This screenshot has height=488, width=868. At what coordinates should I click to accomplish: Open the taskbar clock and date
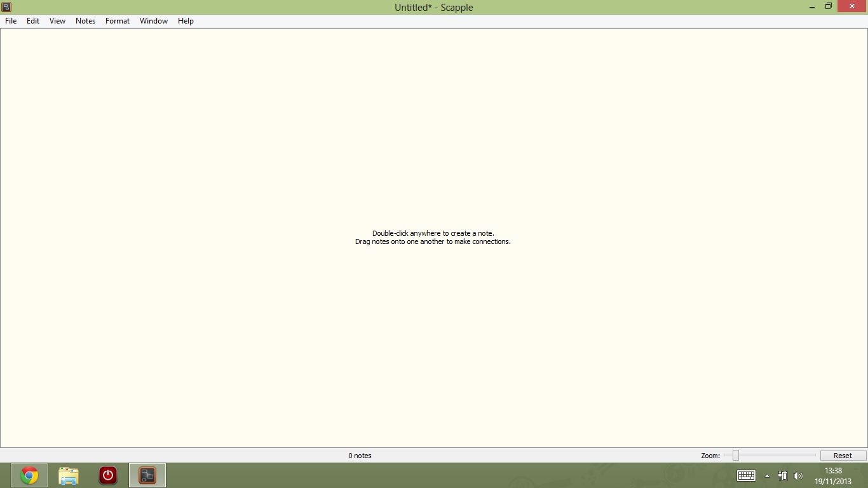(833, 476)
